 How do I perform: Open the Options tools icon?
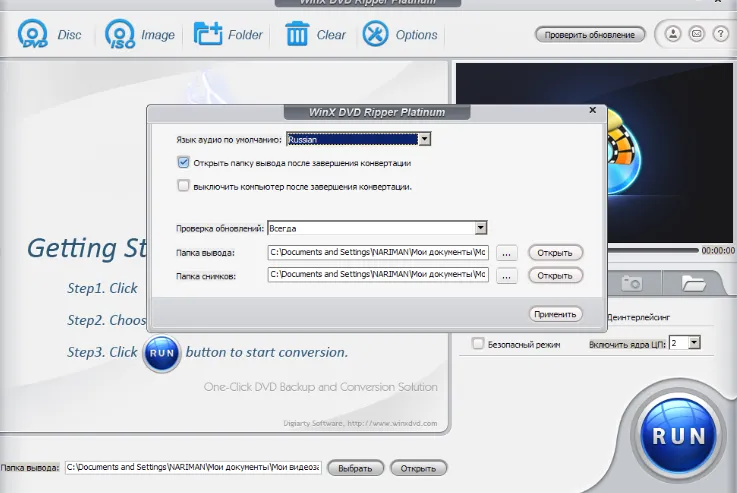(375, 34)
